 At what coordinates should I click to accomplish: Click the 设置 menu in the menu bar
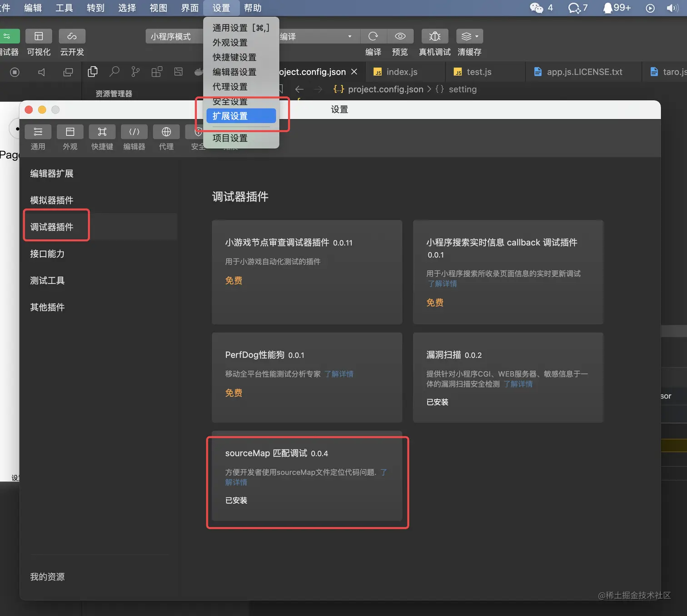tap(221, 8)
